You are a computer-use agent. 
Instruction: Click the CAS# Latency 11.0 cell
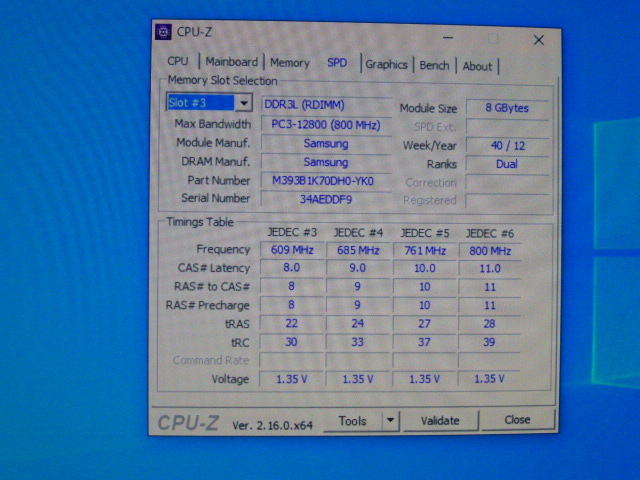490,269
